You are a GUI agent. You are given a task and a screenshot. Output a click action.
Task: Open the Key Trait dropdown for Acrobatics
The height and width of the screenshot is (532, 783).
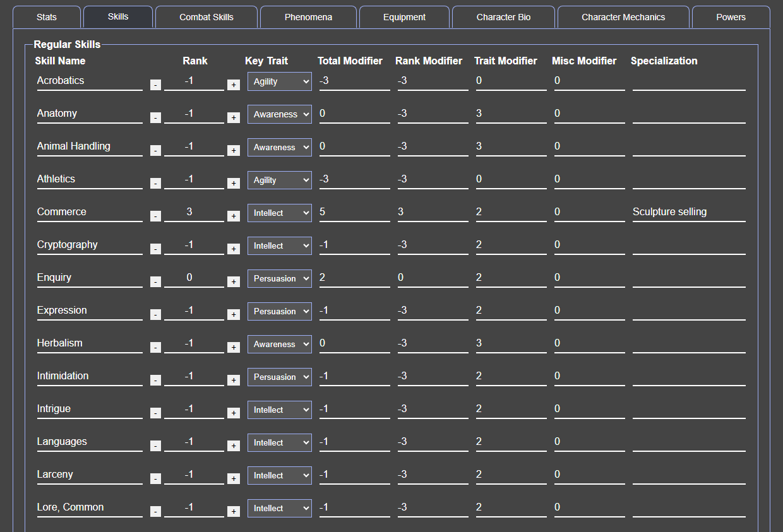click(280, 81)
